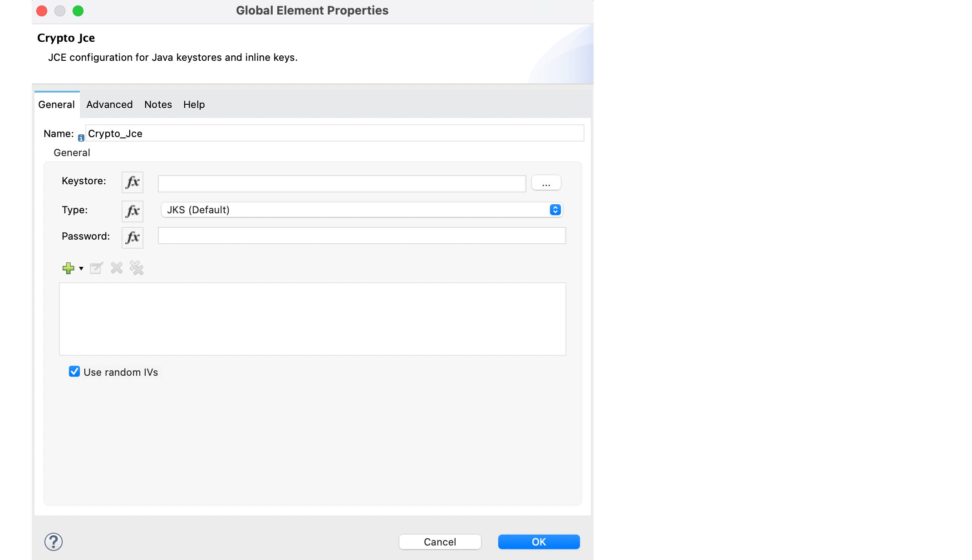Click the Edit entry pencil icon
The width and height of the screenshot is (972, 560).
point(95,268)
